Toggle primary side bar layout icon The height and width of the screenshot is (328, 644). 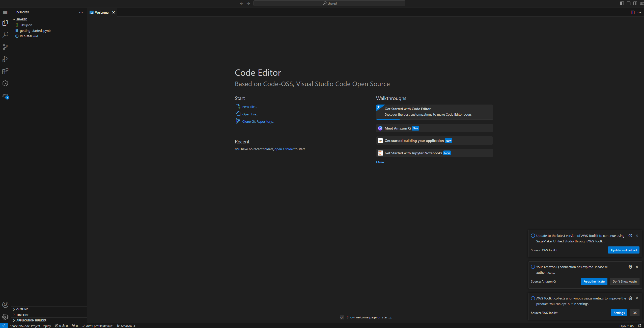[622, 3]
